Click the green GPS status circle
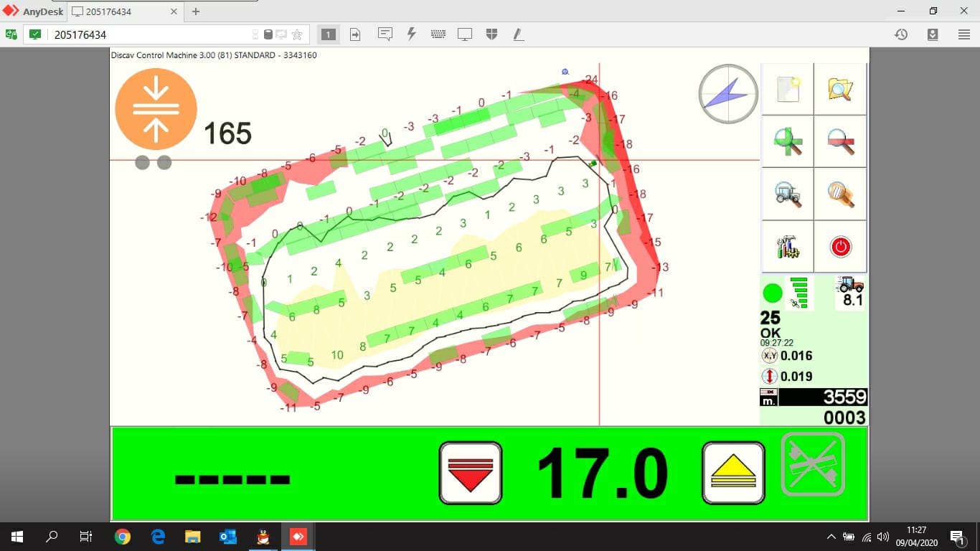Screen dimensions: 980x551 coord(773,293)
